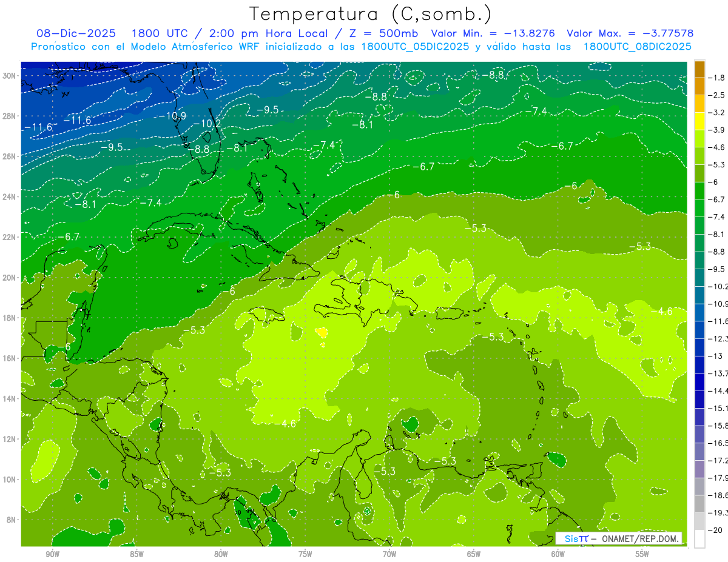The width and height of the screenshot is (728, 562).
Task: Click "Valor Max. = -3.77578" in header
Action: tap(630, 33)
